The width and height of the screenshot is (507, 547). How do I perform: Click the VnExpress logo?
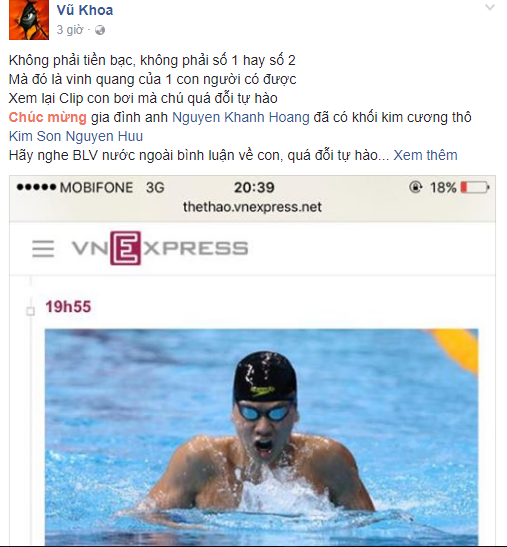tap(160, 248)
